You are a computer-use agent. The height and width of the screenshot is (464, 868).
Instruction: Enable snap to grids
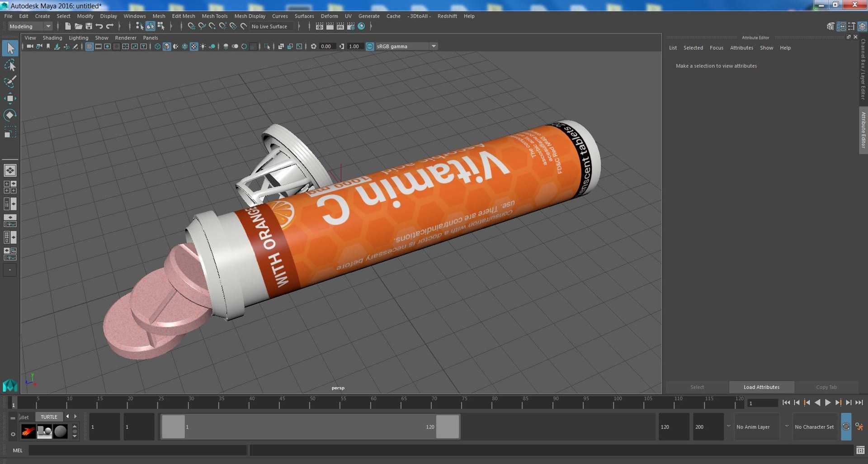pyautogui.click(x=191, y=26)
